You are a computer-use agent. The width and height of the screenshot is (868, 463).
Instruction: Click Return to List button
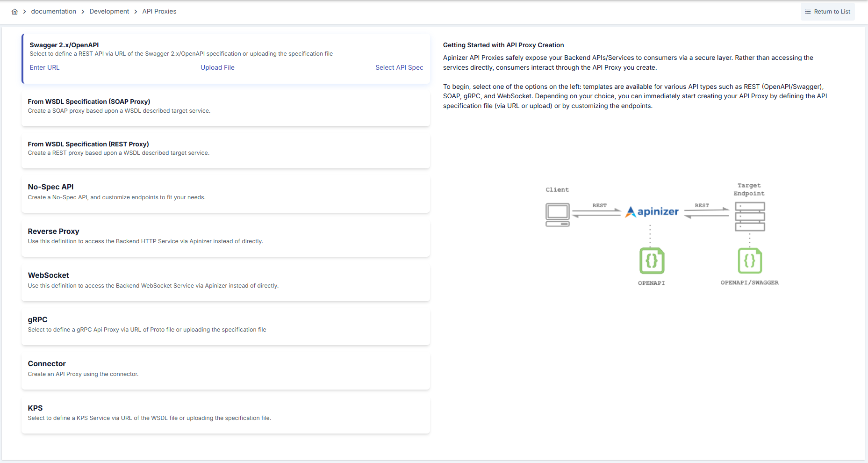(x=827, y=12)
